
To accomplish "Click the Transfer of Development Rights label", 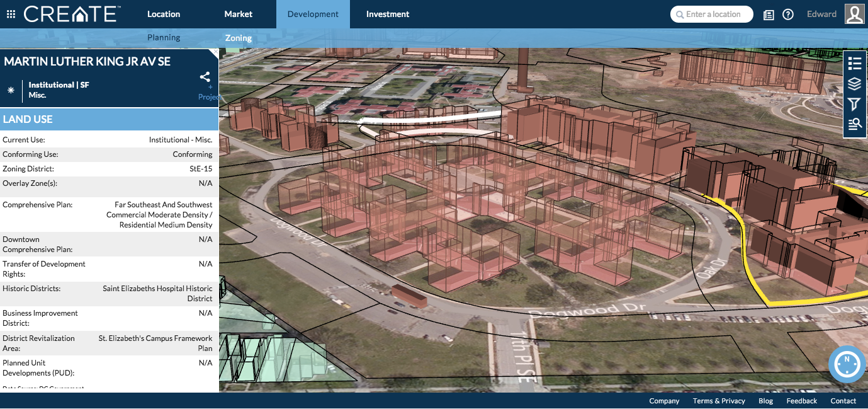I will click(x=44, y=269).
